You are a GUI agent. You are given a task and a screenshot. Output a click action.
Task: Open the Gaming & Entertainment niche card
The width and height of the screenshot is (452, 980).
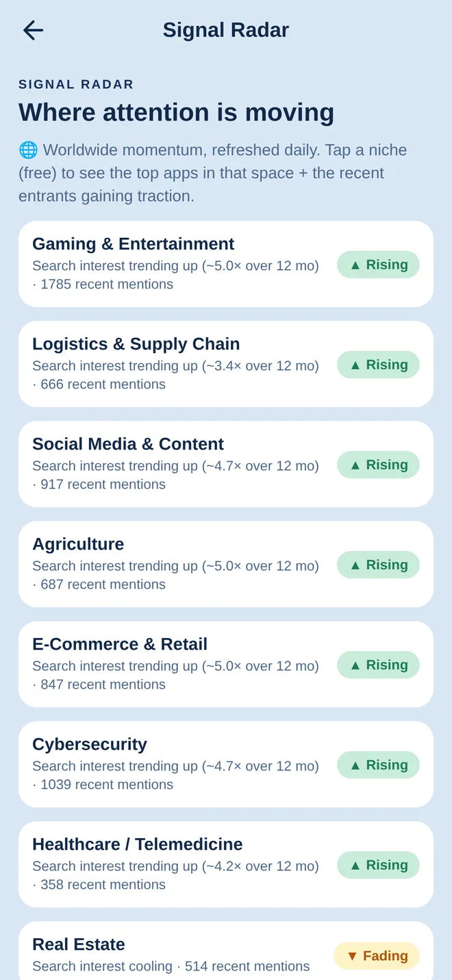tap(226, 264)
